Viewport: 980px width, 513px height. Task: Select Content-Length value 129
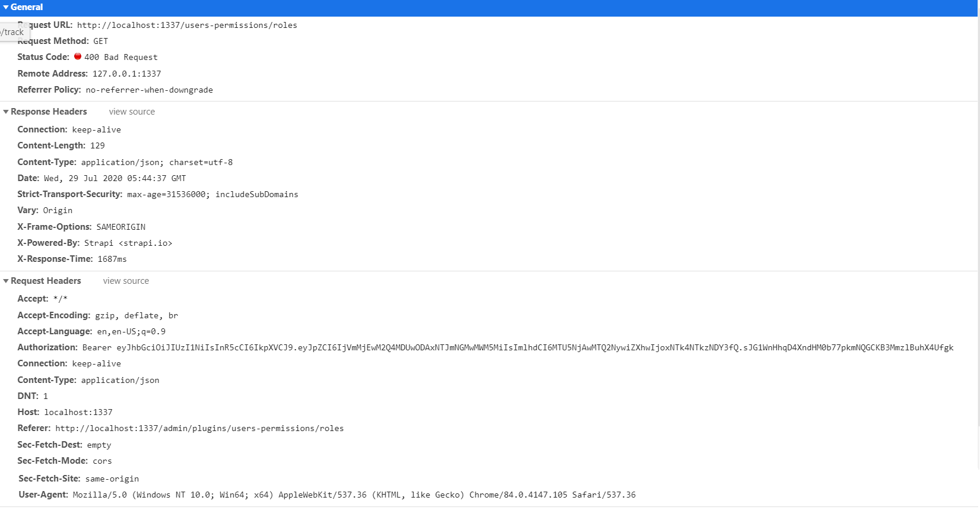click(x=97, y=145)
